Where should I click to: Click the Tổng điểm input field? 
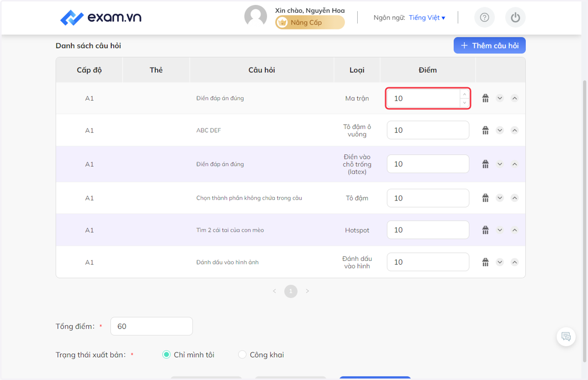pos(151,326)
